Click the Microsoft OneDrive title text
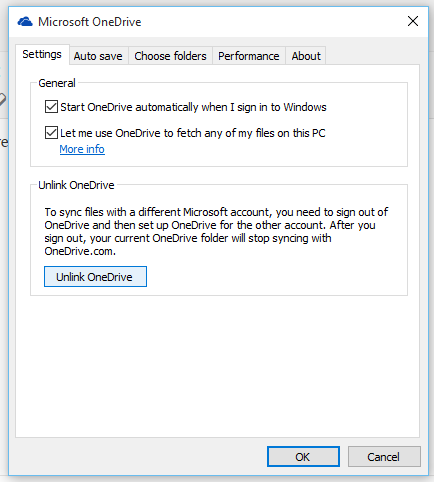This screenshot has width=434, height=482. tap(90, 22)
